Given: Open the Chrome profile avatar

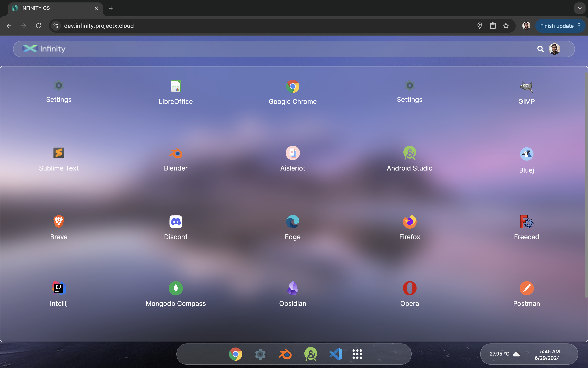Looking at the screenshot, I should pyautogui.click(x=526, y=26).
